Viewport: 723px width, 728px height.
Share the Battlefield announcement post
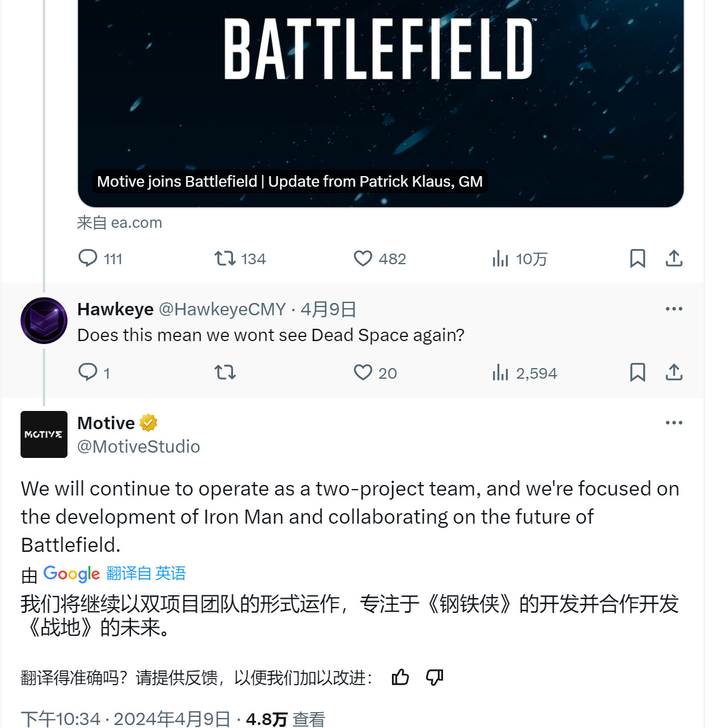coord(674,258)
